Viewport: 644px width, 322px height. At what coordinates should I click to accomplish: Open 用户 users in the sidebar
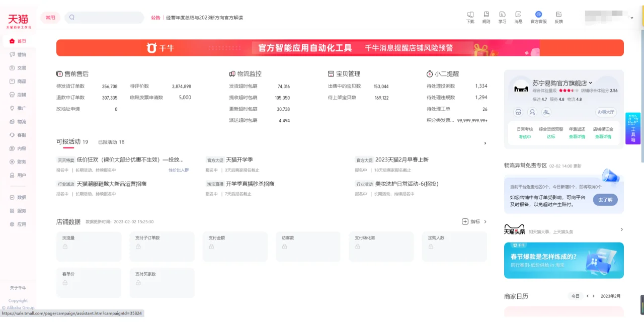pos(18,175)
